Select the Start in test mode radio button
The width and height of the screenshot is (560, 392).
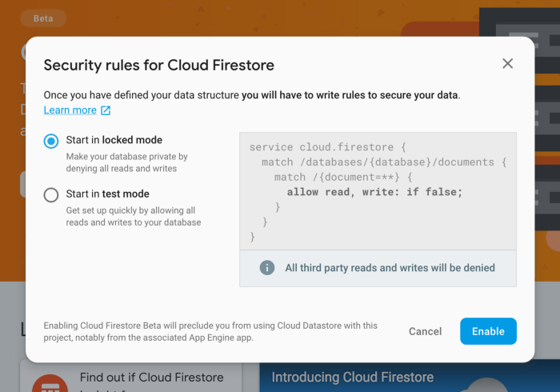coord(51,195)
